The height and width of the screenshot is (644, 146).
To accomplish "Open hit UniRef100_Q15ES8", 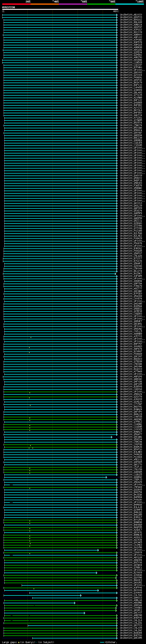I will [131, 311].
